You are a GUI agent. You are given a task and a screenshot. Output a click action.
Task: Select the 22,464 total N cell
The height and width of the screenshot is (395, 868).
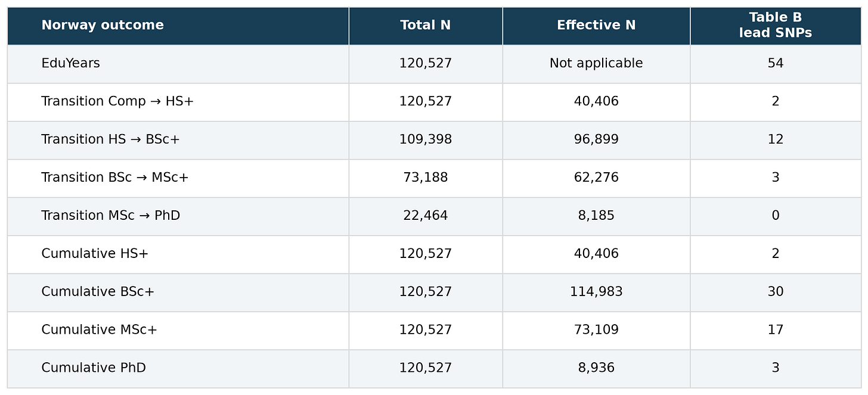425,216
